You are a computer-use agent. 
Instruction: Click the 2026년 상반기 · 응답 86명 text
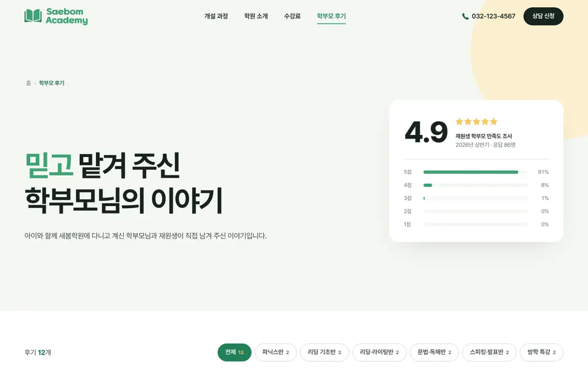pyautogui.click(x=485, y=145)
